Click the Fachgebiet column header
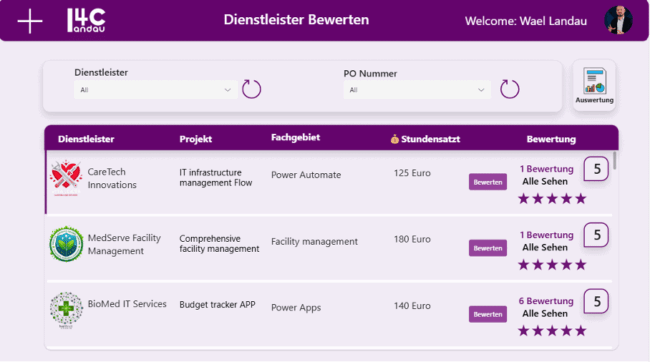The width and height of the screenshot is (650, 362). coord(295,138)
